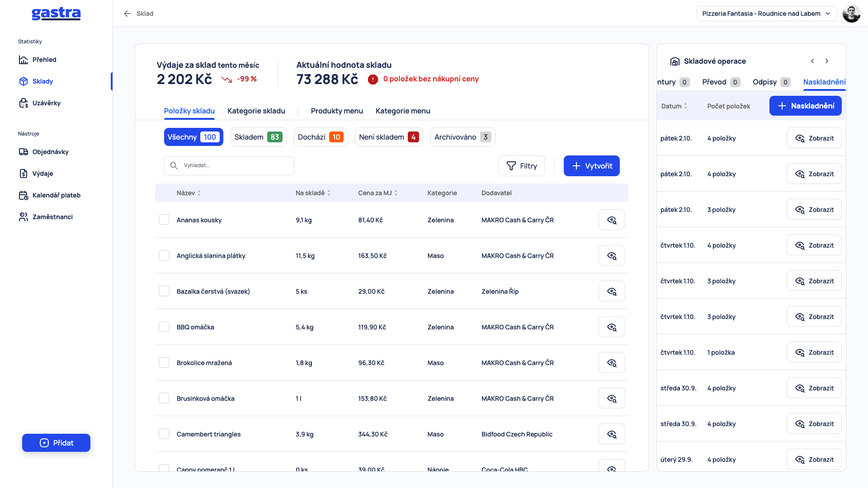Open the Pizzeria Fantasia location dropdown
The height and width of the screenshot is (488, 868).
pos(766,14)
